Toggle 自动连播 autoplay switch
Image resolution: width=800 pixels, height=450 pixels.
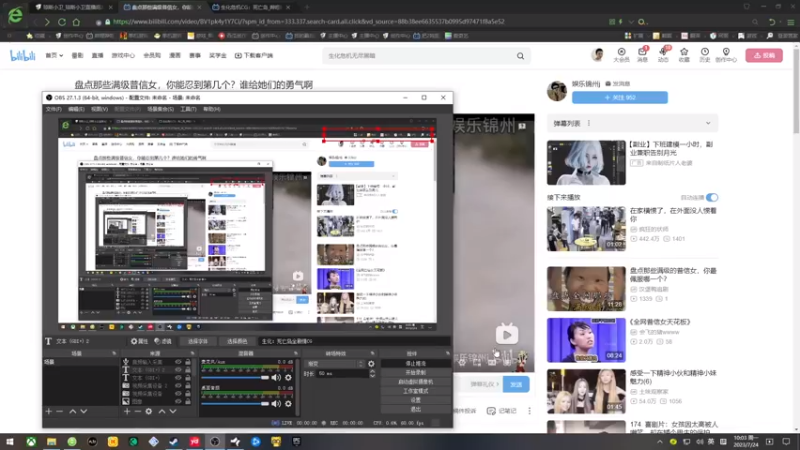point(712,197)
